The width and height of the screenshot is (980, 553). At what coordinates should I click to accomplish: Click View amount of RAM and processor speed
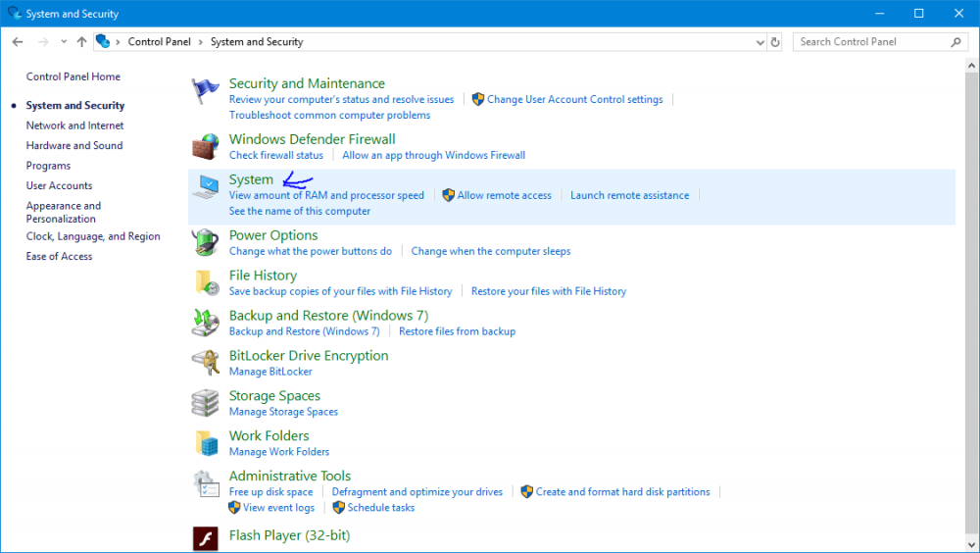tap(326, 195)
